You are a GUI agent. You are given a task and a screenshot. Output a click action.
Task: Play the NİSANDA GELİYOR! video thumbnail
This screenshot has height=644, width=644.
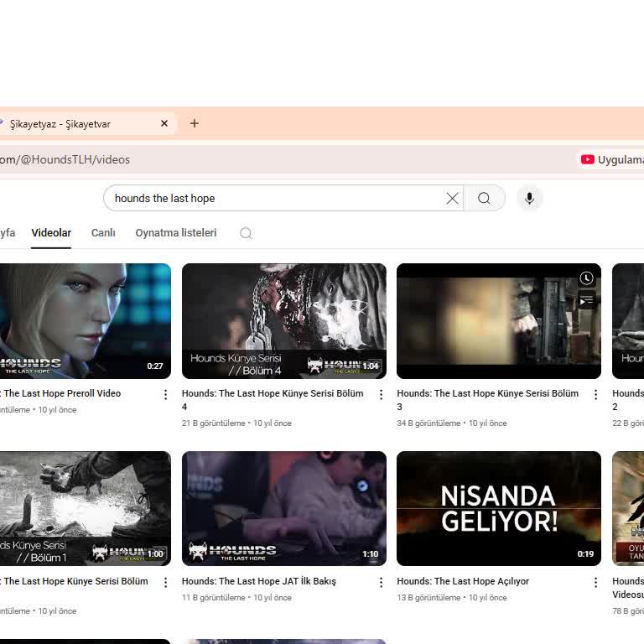[498, 508]
